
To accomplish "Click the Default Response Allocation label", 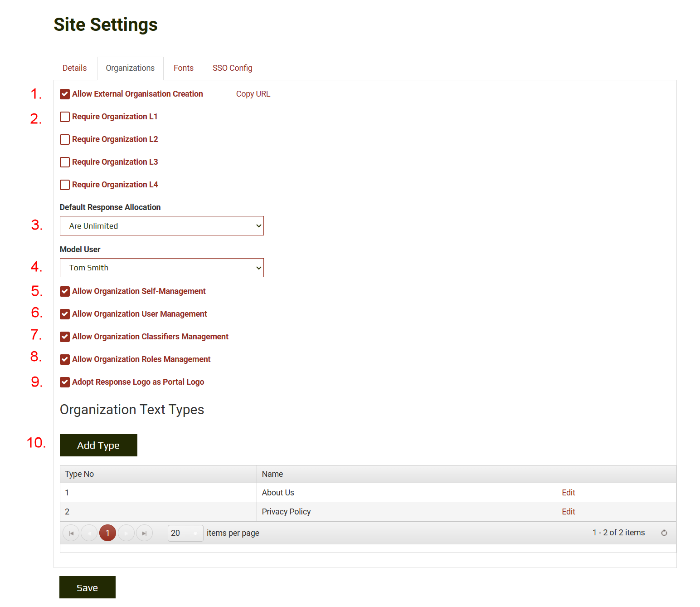I will tap(110, 207).
